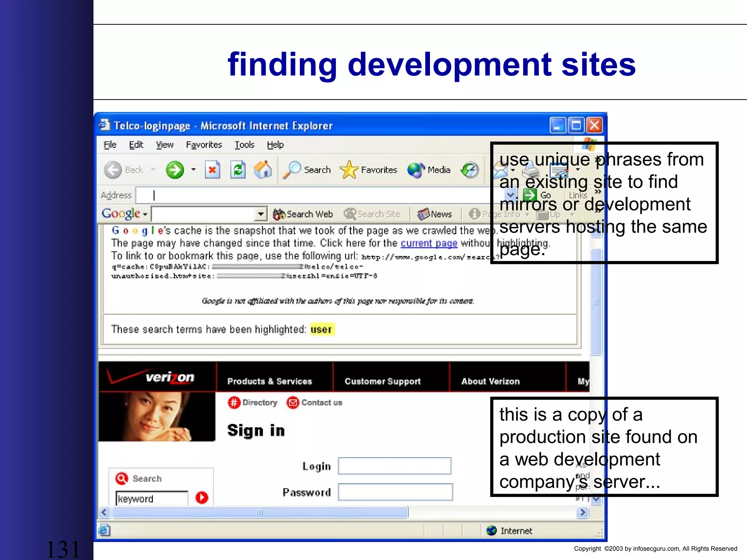Open the File menu
The width and height of the screenshot is (747, 560).
click(x=110, y=145)
